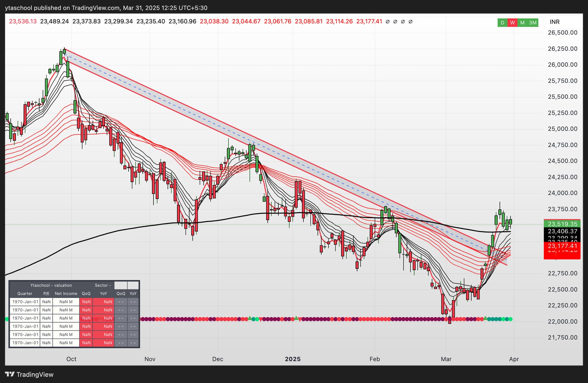Click the last empty-value ∅ symbol
Image resolution: width=588 pixels, height=383 pixels.
[x=411, y=21]
